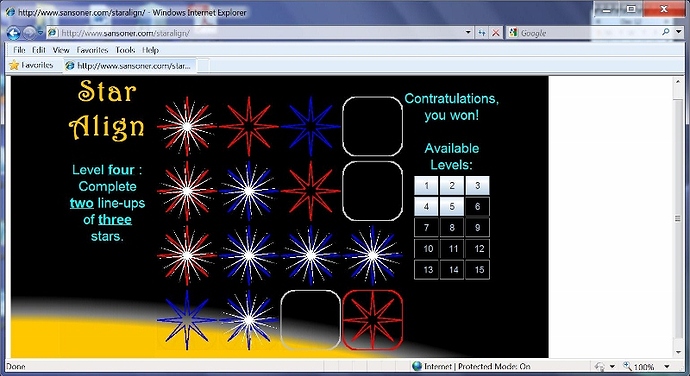Image resolution: width=690 pixels, height=376 pixels.
Task: Click the browser Back arrow button
Action: (x=13, y=33)
